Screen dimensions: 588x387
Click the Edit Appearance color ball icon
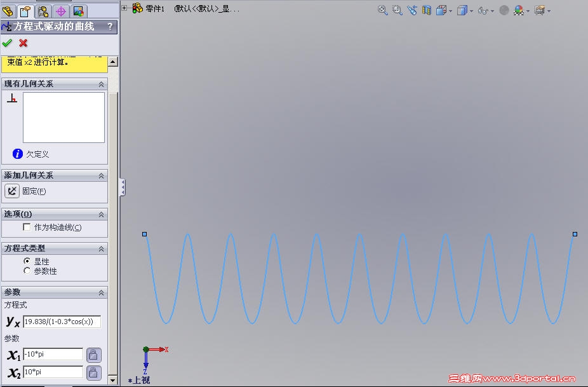519,10
